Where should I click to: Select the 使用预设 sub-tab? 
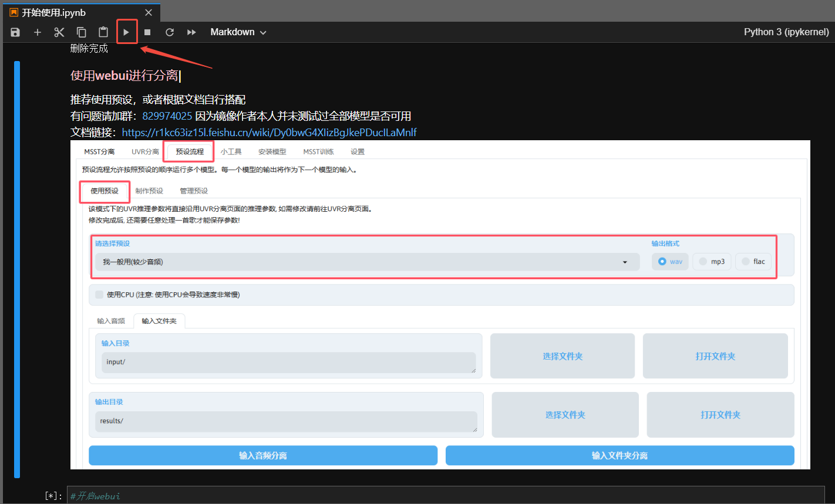pos(105,191)
